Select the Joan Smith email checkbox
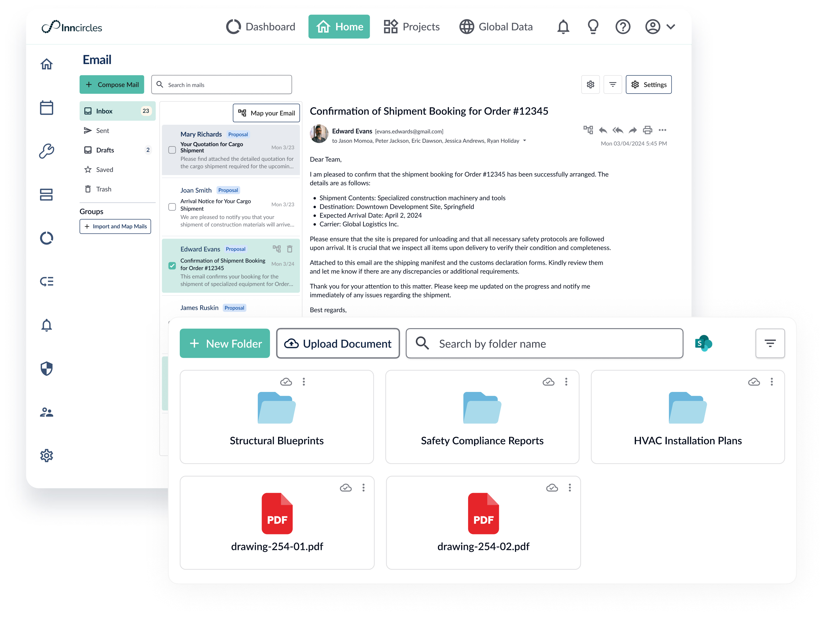This screenshot has width=840, height=633. (x=172, y=207)
